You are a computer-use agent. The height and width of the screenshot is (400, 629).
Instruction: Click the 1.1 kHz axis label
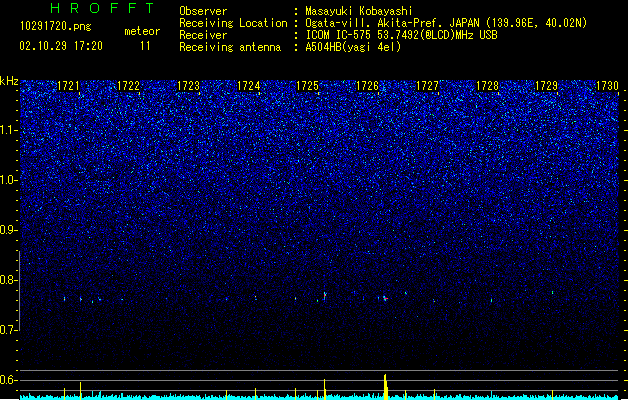coord(9,130)
